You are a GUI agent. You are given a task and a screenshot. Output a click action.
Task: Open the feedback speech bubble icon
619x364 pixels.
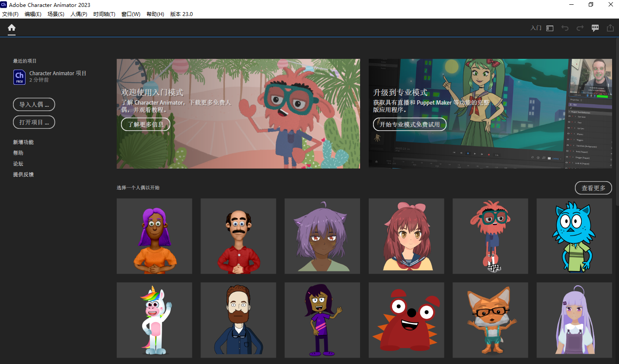pos(595,28)
